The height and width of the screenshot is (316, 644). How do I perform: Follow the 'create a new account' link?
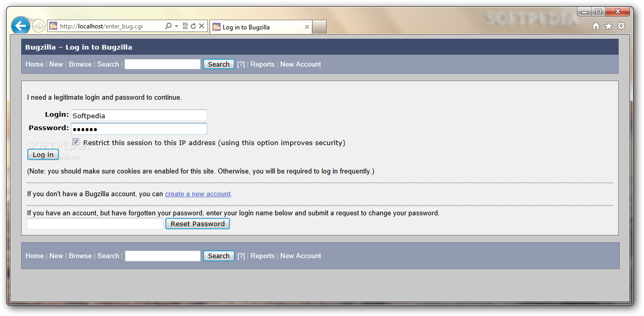198,194
